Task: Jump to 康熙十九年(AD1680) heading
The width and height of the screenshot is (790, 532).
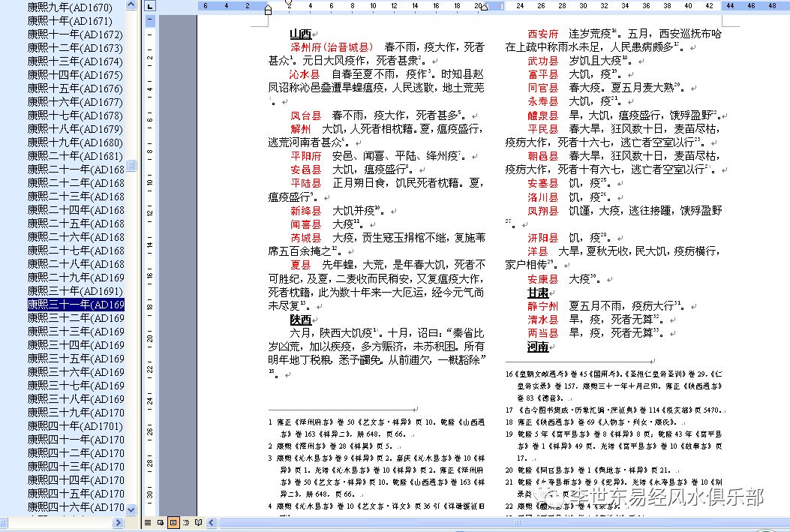Action: pos(74,143)
